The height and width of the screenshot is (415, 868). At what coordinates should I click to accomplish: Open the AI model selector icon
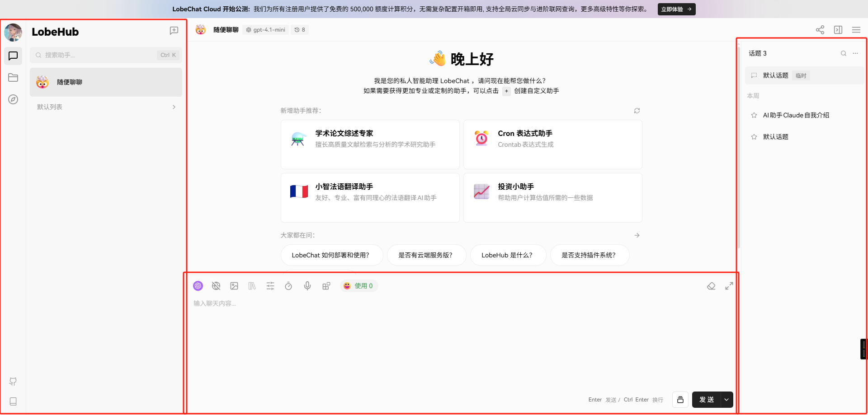click(198, 286)
